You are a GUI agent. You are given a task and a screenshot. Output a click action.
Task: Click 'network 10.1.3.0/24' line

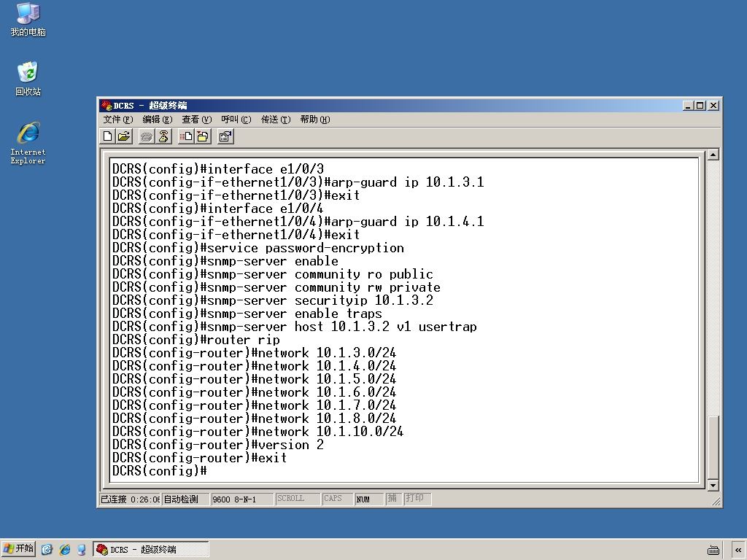(x=255, y=354)
